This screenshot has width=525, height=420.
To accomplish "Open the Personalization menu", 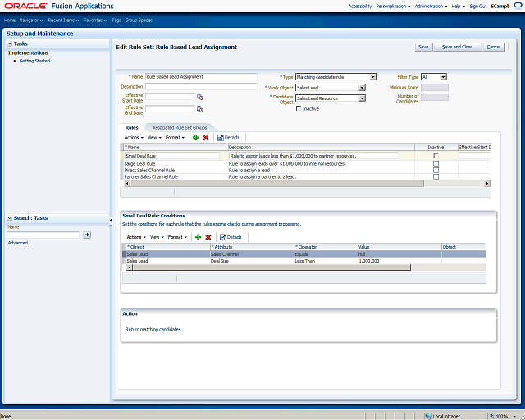I will tap(393, 6).
